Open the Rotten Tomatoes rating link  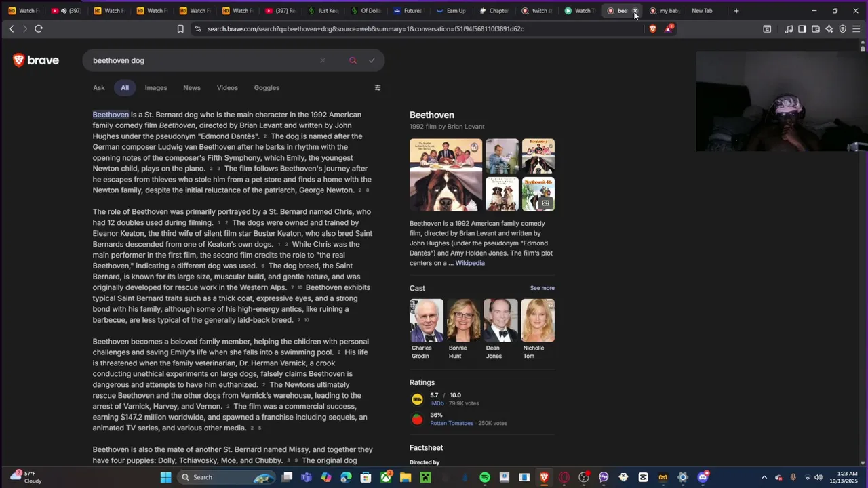coord(452,423)
